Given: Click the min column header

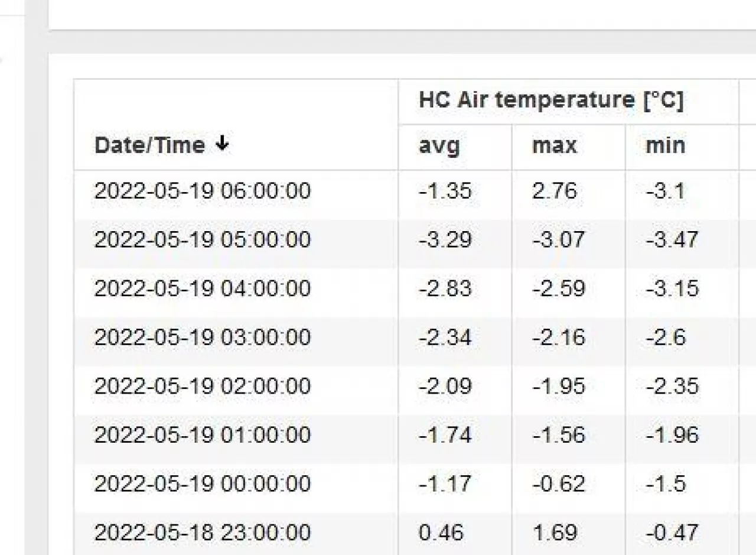Looking at the screenshot, I should click(x=666, y=145).
